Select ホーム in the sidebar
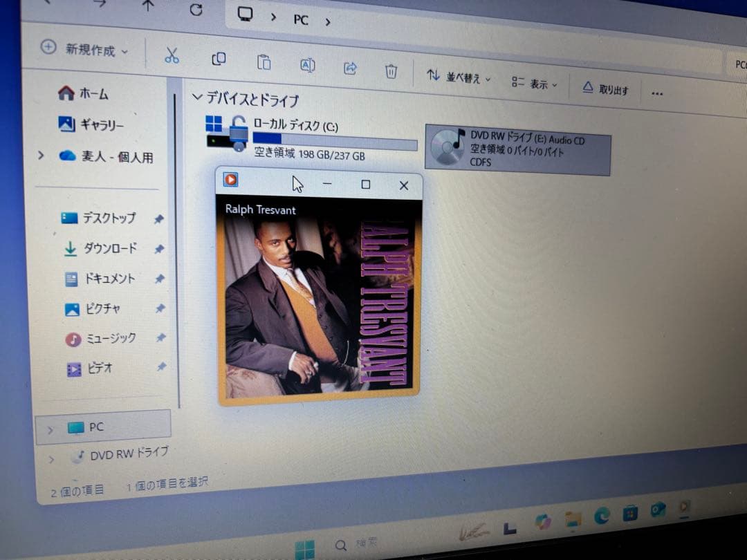This screenshot has width=747, height=560. coord(84,93)
